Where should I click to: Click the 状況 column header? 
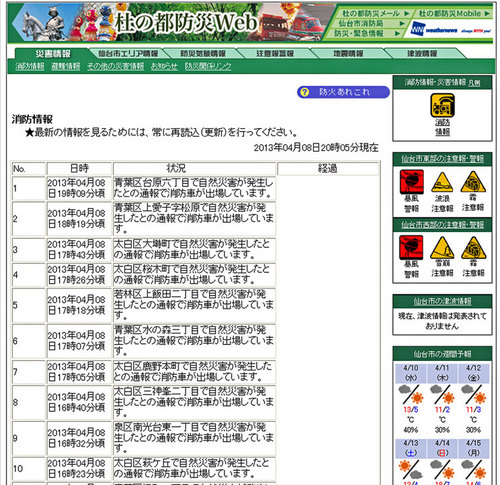pos(195,168)
